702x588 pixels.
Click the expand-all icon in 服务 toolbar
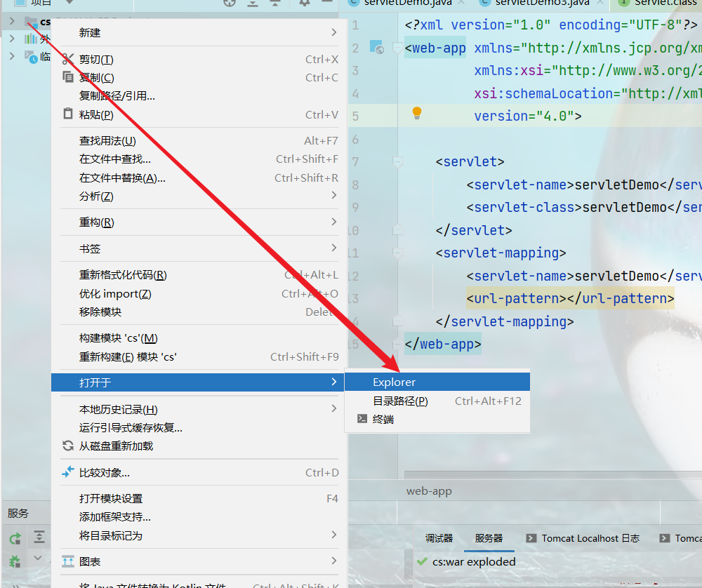(39, 537)
